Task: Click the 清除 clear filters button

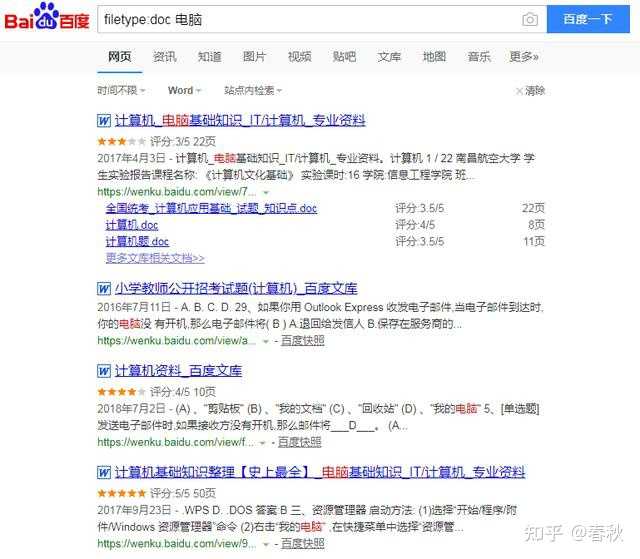Action: pos(531,91)
